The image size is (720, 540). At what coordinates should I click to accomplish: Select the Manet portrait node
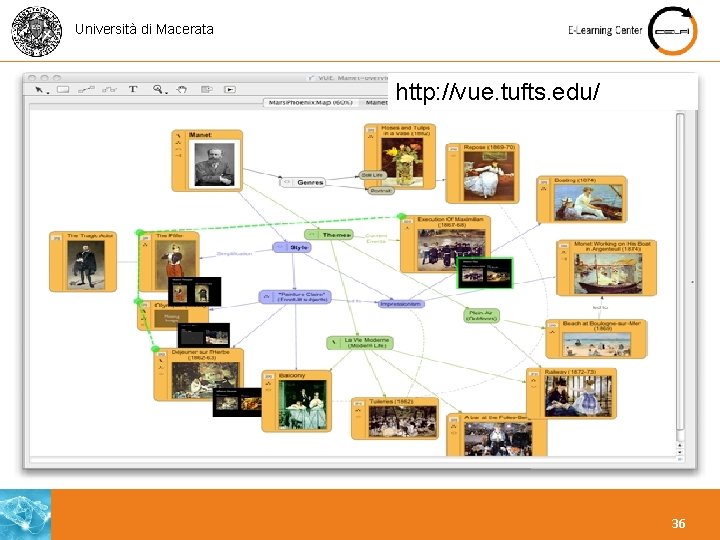point(207,161)
